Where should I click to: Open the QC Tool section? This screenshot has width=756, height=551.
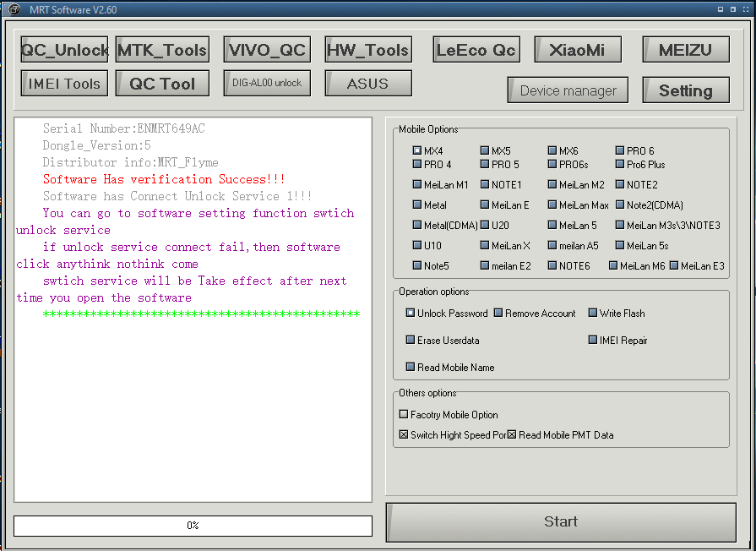(x=162, y=84)
